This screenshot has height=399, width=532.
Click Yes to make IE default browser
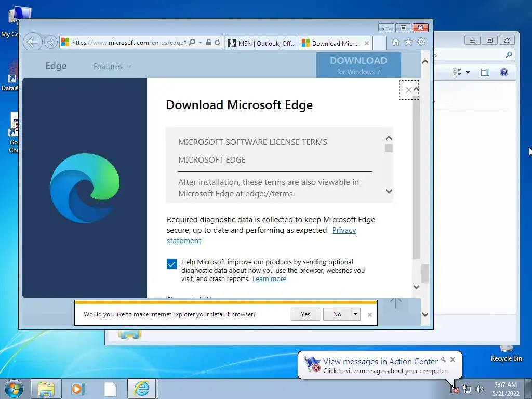pyautogui.click(x=305, y=314)
